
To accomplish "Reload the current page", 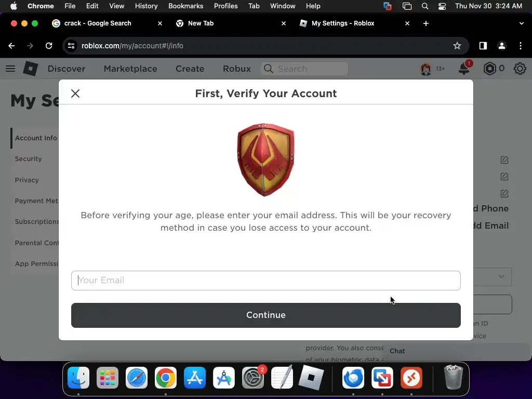I will (49, 46).
